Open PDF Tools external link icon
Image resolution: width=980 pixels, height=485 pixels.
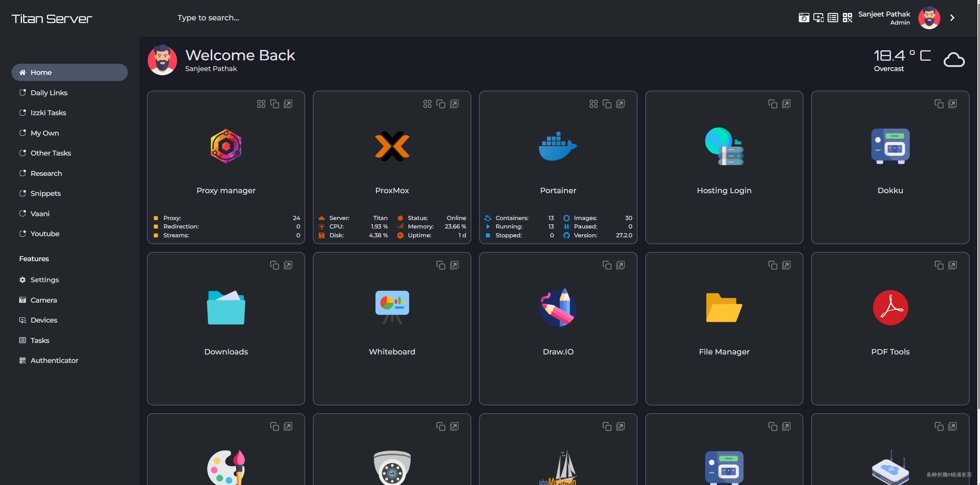tap(952, 265)
